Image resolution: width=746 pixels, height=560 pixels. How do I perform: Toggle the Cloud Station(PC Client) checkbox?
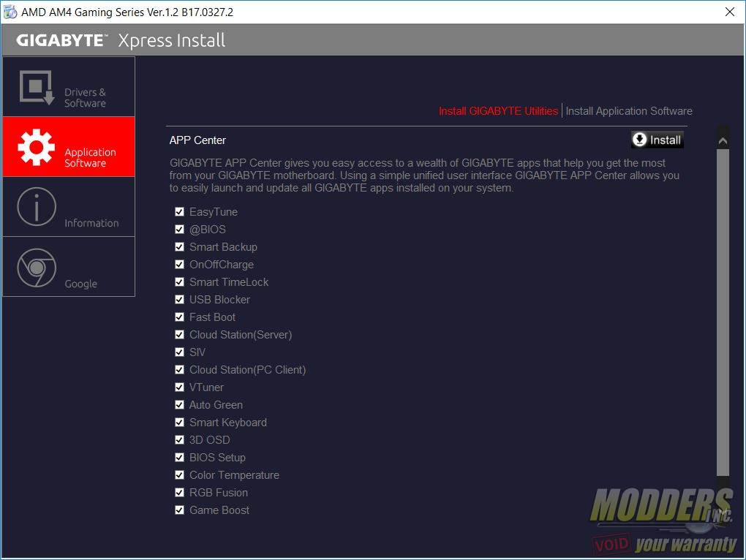[179, 370]
